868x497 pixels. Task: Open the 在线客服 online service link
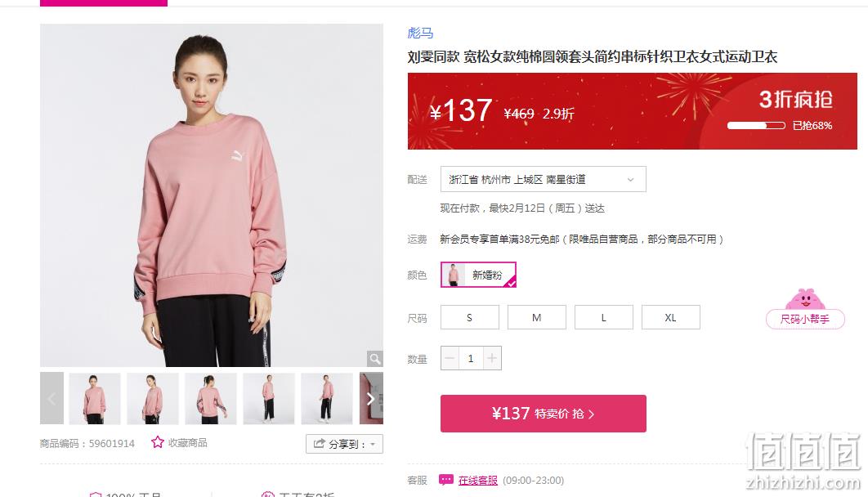[478, 481]
